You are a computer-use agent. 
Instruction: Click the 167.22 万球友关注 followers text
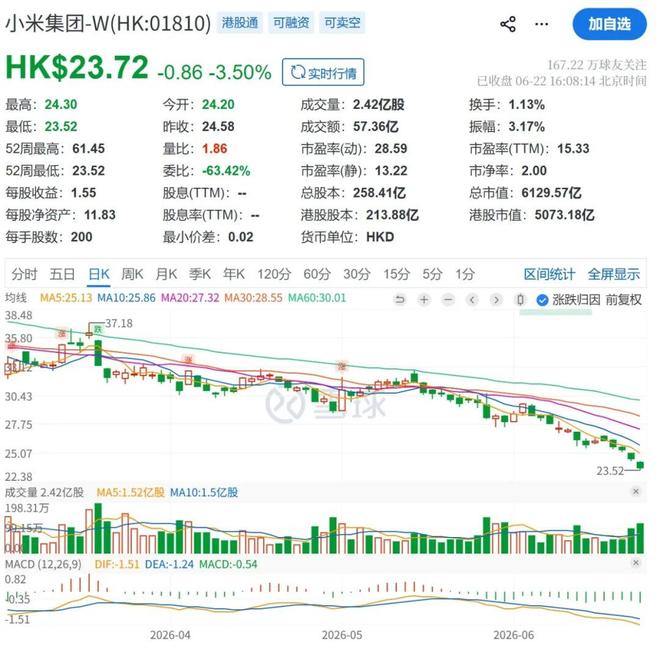[596, 65]
